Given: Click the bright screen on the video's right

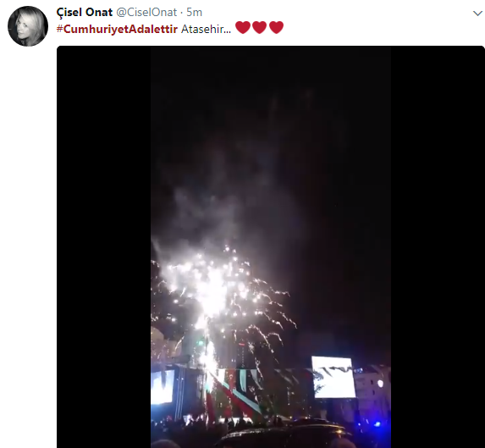Looking at the screenshot, I should [x=333, y=377].
